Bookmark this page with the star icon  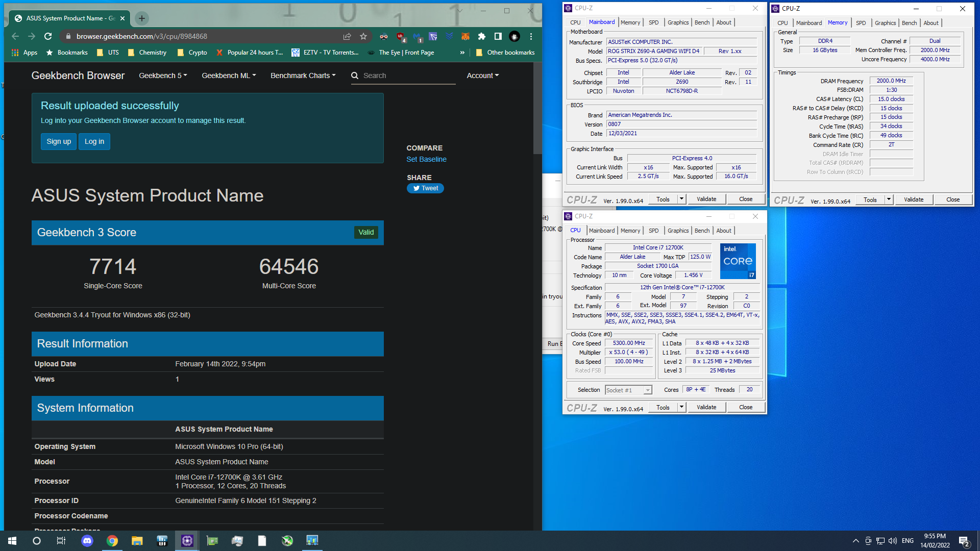tap(363, 36)
